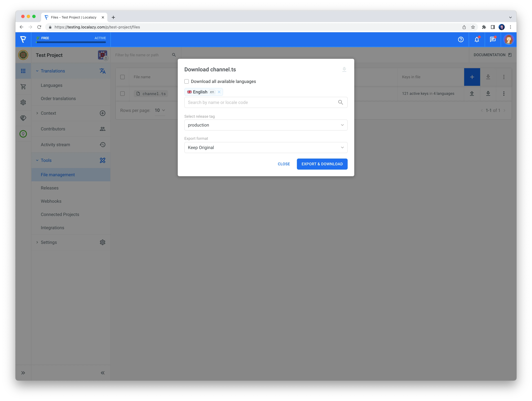Remove English language chip with X

pos(219,92)
